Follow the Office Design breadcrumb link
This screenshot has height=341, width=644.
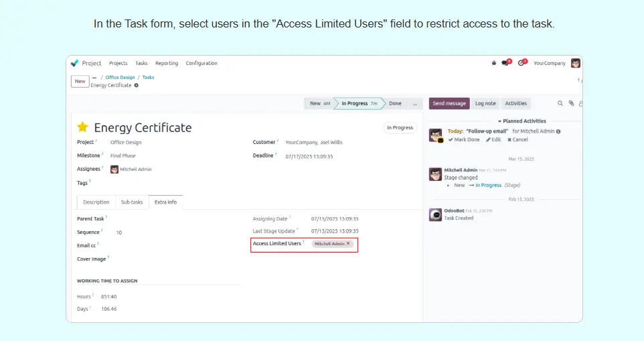(120, 77)
